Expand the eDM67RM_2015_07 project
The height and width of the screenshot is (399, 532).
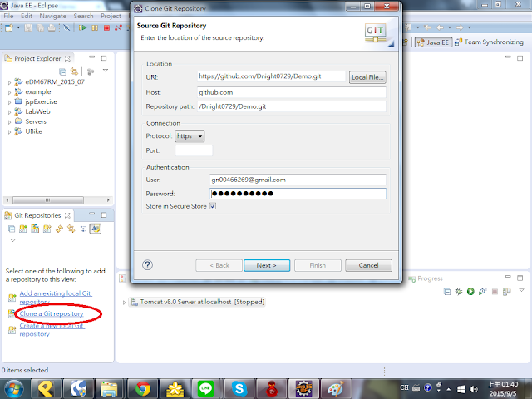click(9, 82)
